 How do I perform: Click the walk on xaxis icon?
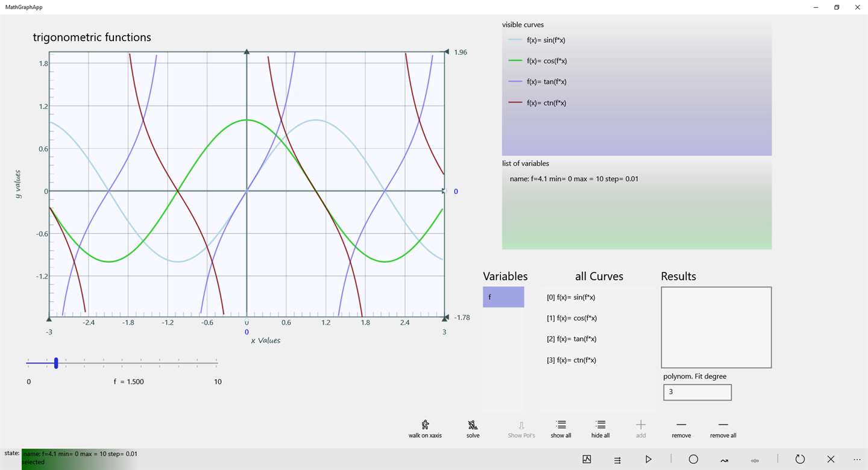point(425,424)
